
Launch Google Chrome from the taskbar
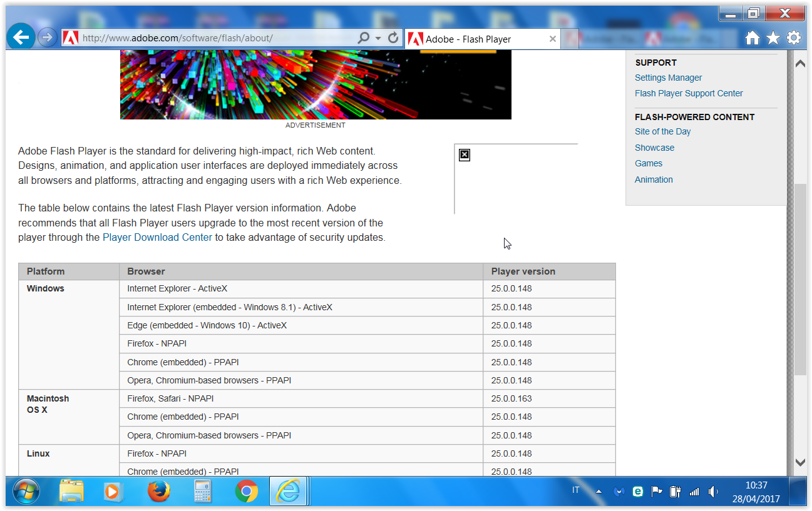pos(247,492)
